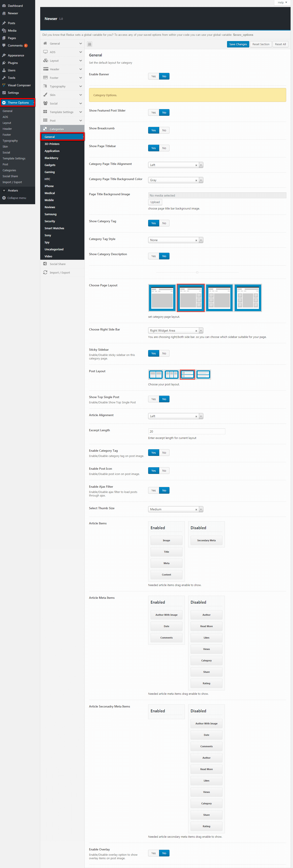This screenshot has height=868, width=293.
Task: Open the Smart Watches category settings
Action: 54,228
